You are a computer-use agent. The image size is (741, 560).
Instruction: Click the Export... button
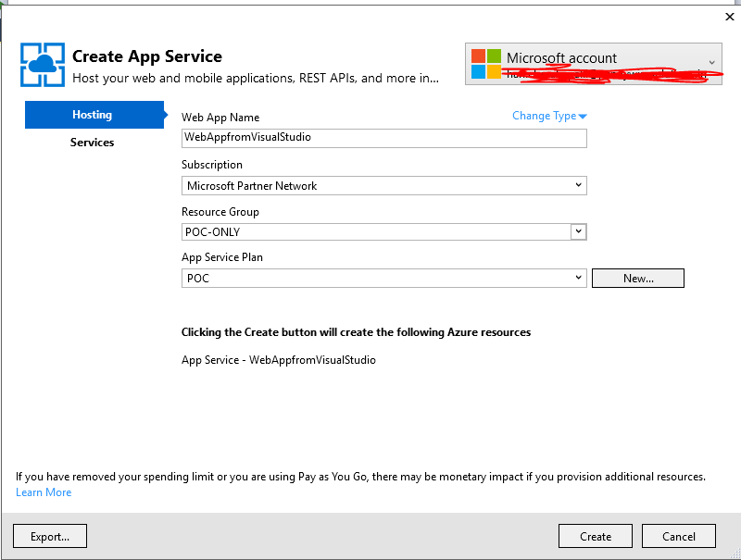(50, 536)
